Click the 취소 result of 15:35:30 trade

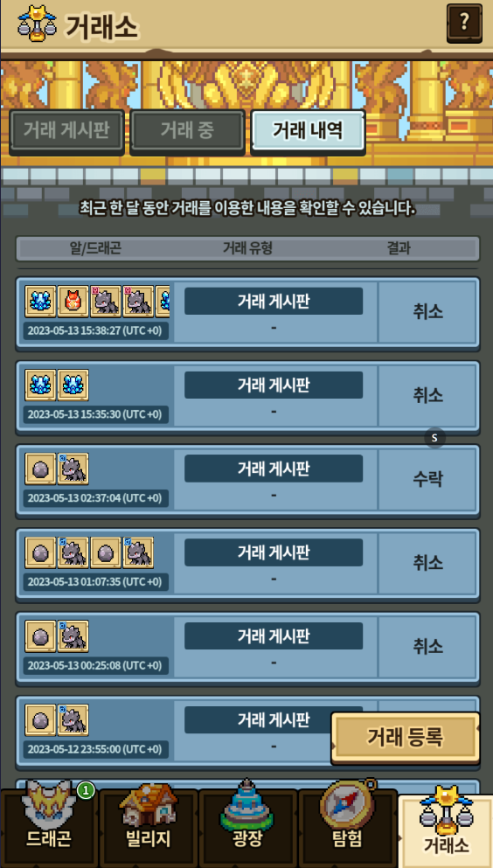point(427,395)
